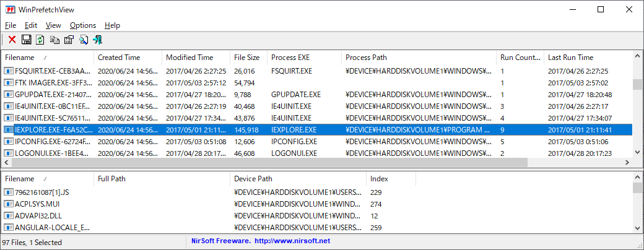Image resolution: width=644 pixels, height=250 pixels.
Task: Click icon beside ANGULAR-LOCALE_E... file
Action: click(9, 228)
